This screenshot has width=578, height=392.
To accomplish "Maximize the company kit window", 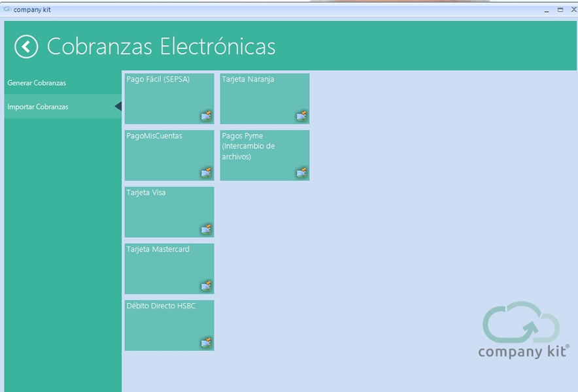I will tap(560, 10).
